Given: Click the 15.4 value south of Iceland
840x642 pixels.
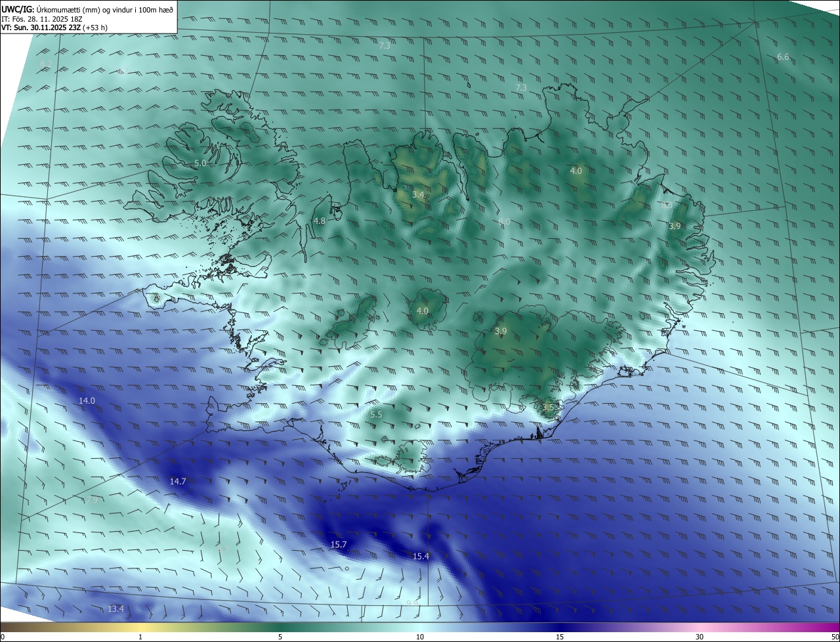Looking at the screenshot, I should [x=421, y=557].
